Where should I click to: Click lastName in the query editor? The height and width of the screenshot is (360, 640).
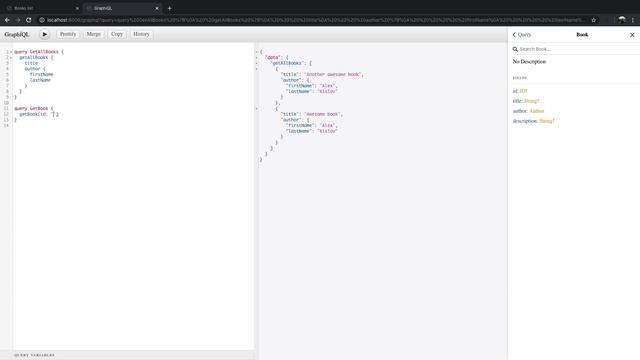(x=40, y=80)
